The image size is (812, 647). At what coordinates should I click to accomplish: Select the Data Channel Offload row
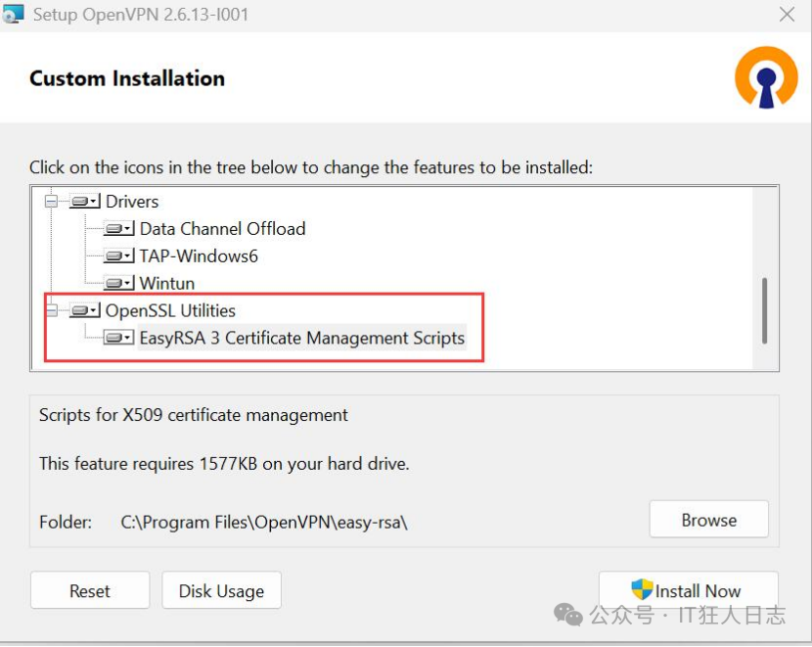pos(223,228)
